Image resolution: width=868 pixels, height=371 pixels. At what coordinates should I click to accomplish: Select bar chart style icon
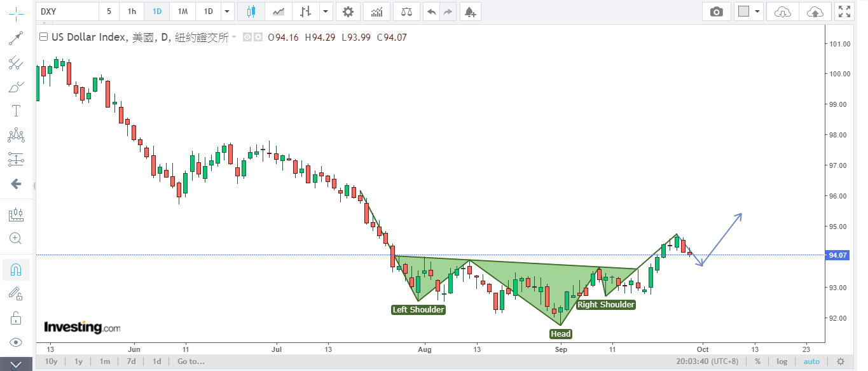[x=307, y=11]
